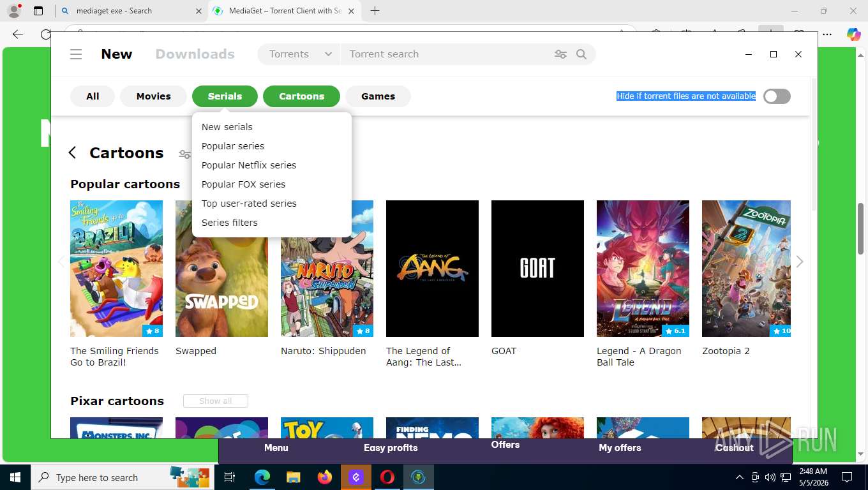Choose Popular FOX series menu entry

click(x=271, y=184)
